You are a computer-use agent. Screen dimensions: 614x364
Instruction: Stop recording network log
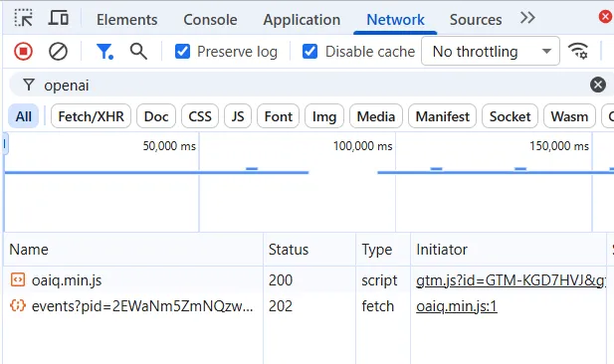point(23,52)
